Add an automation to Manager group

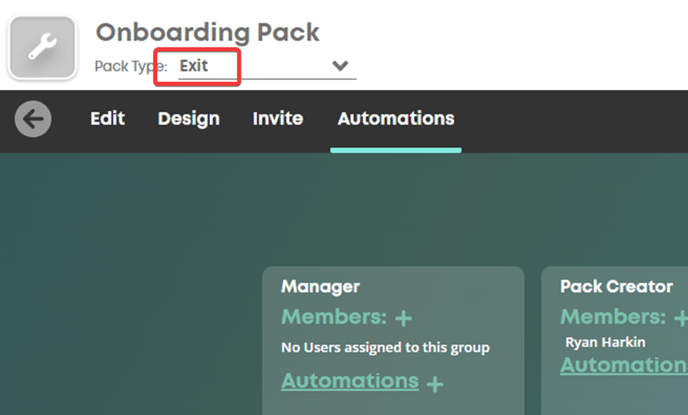coord(435,384)
